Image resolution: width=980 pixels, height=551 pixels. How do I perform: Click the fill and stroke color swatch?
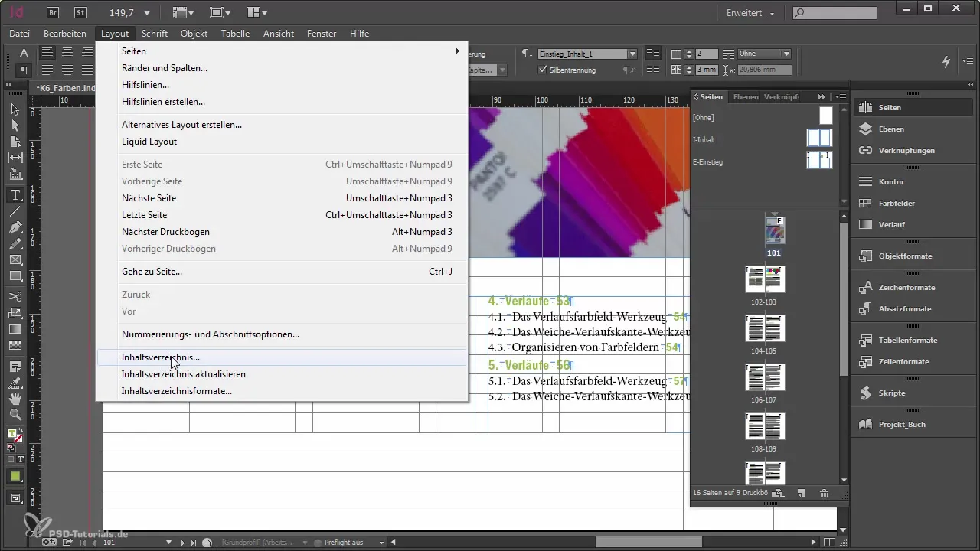pyautogui.click(x=15, y=436)
